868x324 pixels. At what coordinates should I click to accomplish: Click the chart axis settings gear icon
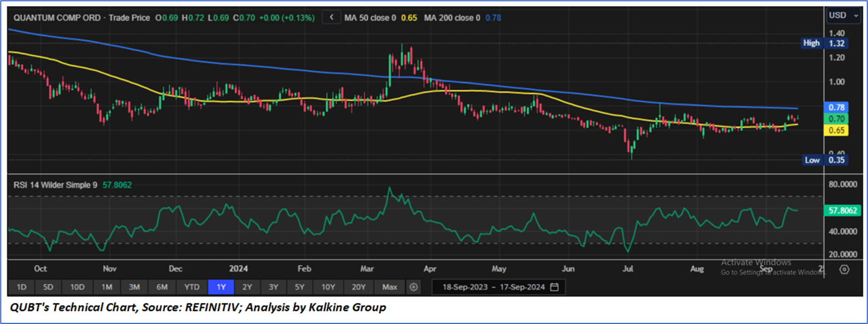(x=844, y=269)
